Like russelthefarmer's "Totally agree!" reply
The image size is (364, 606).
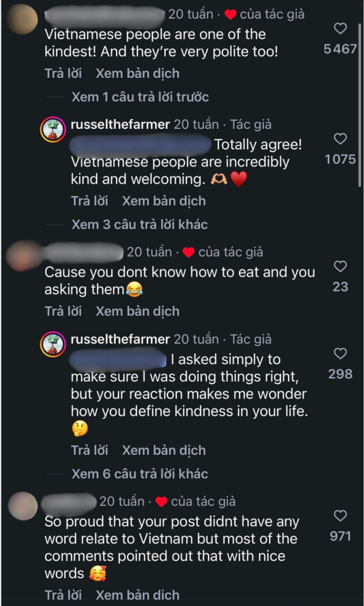340,139
